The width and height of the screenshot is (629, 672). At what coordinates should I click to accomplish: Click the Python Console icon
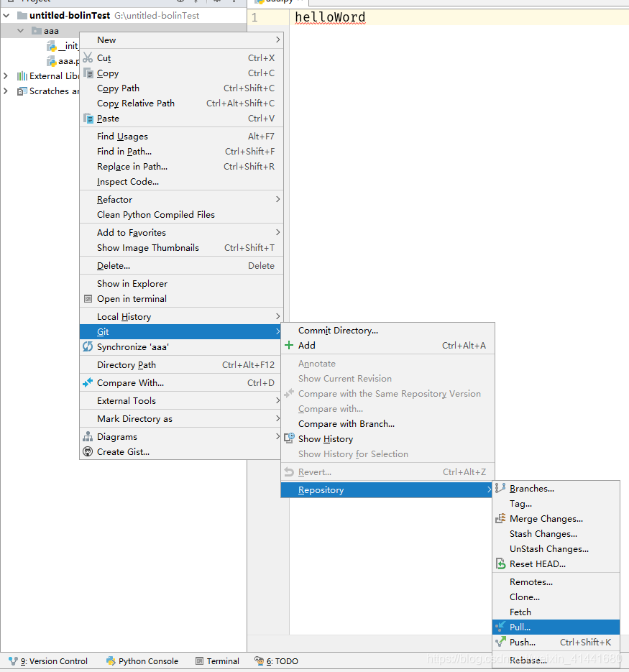(x=111, y=661)
